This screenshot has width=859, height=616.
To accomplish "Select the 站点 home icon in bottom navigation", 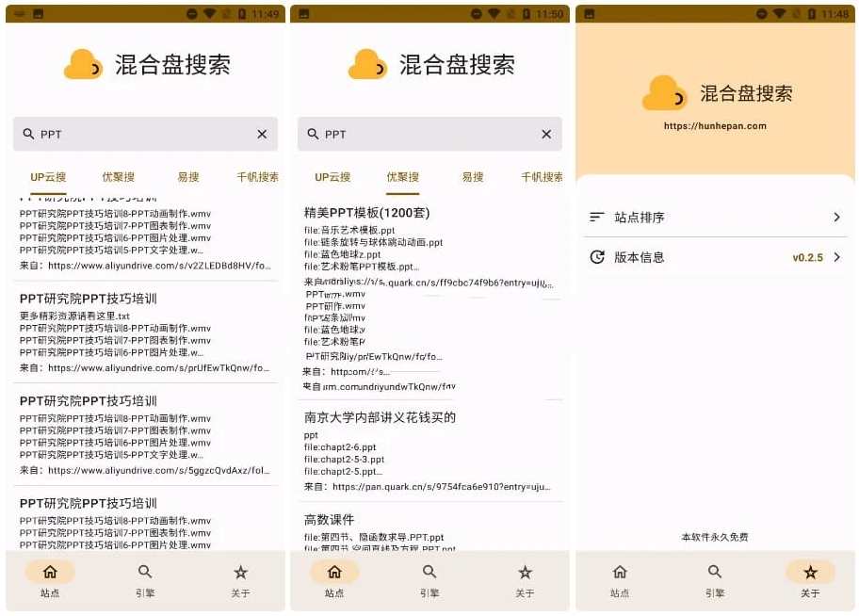I will [49, 571].
